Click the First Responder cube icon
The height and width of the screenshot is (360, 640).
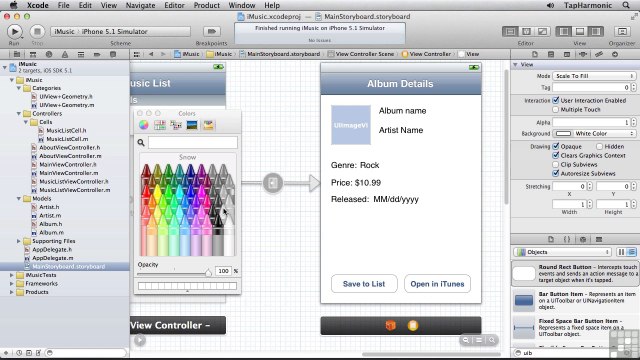coord(391,325)
